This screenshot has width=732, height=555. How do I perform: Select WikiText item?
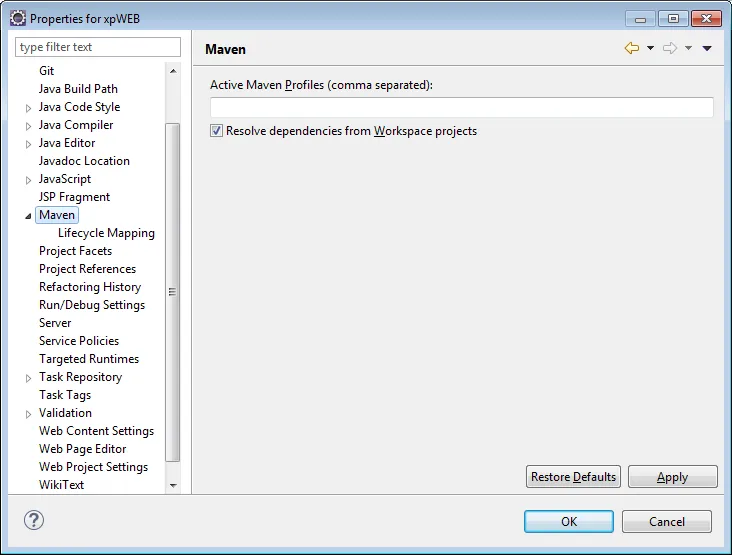point(62,485)
